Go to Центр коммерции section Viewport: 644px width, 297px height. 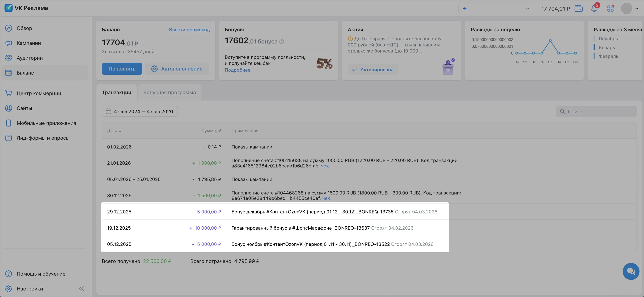click(39, 93)
